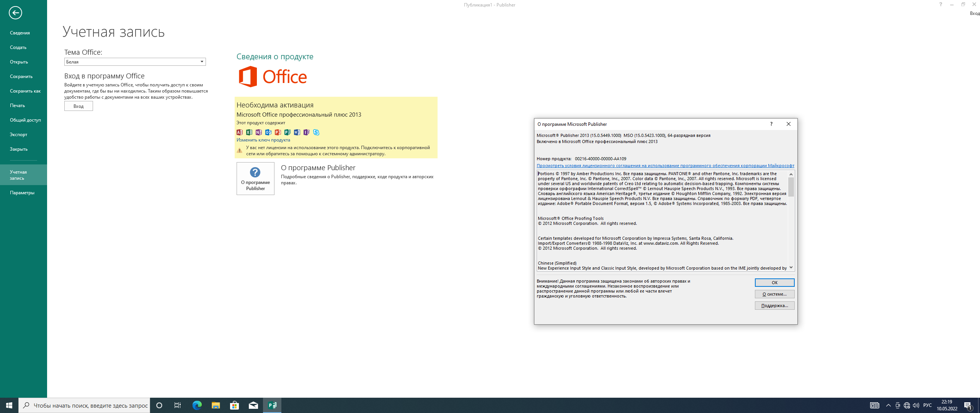This screenshot has width=980, height=413.
Task: Click the Поддержка... button
Action: click(x=774, y=306)
